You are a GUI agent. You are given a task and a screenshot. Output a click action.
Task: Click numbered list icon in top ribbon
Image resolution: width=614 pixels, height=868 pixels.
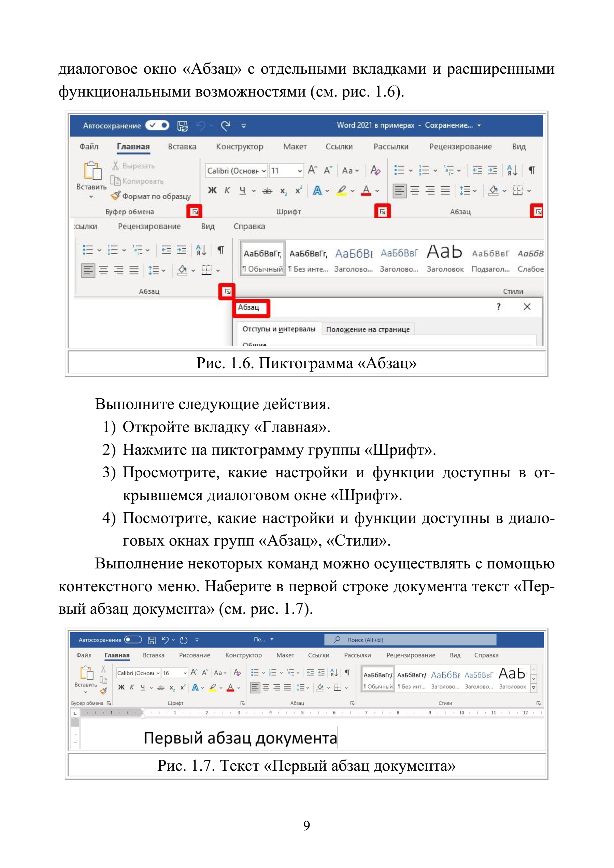pyautogui.click(x=424, y=170)
